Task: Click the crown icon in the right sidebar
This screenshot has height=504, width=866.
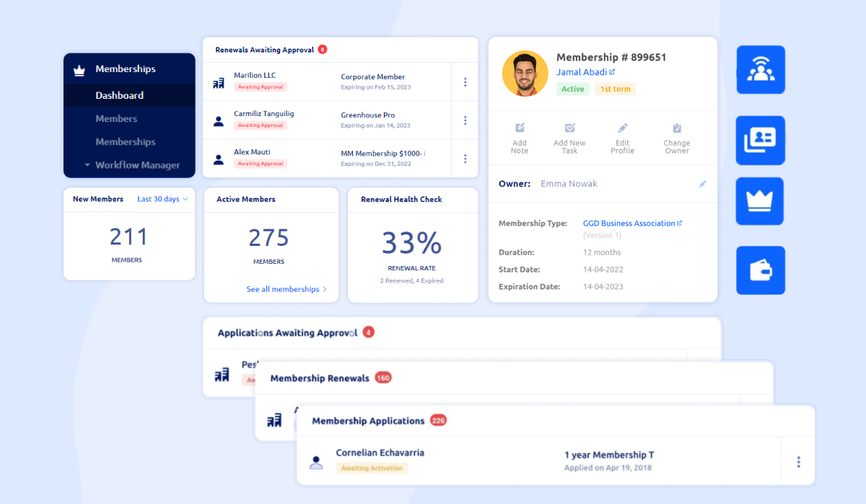Action: pos(760,200)
